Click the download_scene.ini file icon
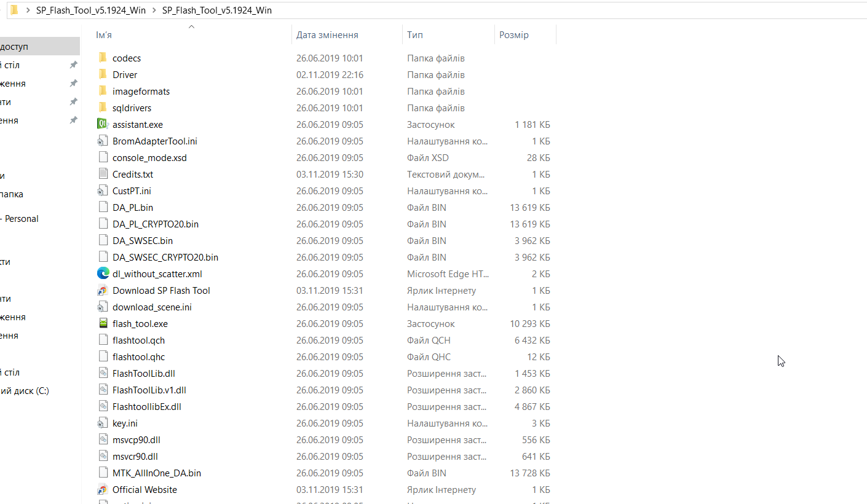Viewport: 867px width, 504px height. [103, 307]
